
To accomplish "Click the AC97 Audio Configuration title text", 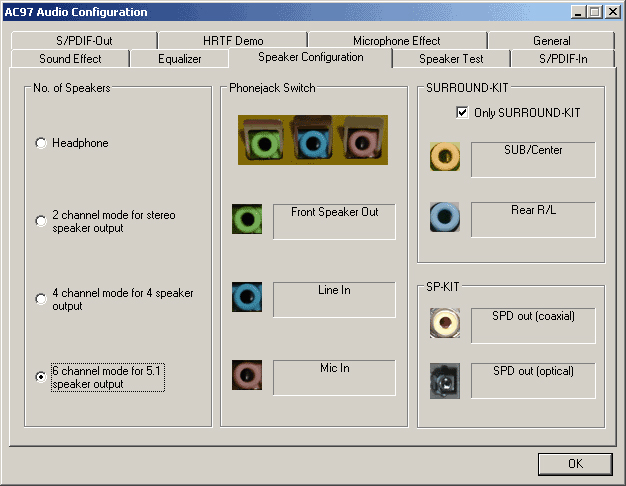I will tap(76, 12).
